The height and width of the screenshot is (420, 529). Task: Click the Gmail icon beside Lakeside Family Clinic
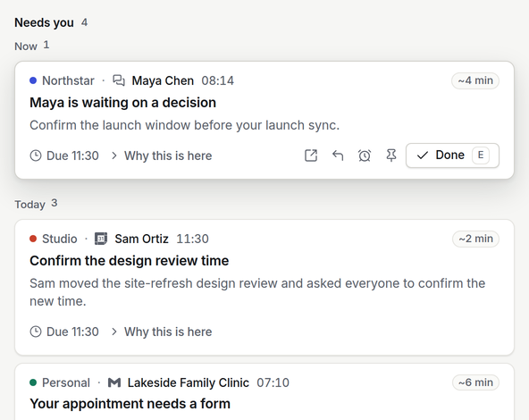click(114, 382)
